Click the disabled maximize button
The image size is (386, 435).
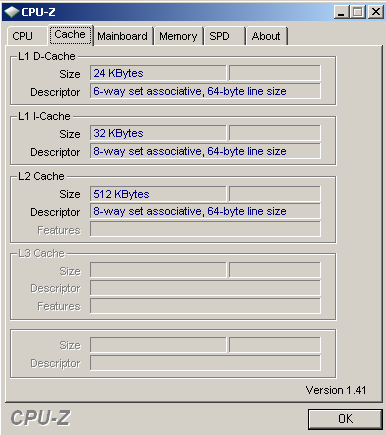[x=358, y=12]
